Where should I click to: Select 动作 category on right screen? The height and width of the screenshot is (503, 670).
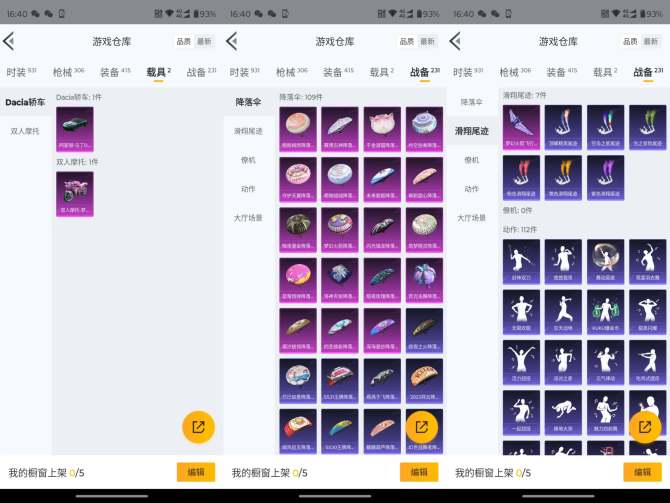(472, 189)
